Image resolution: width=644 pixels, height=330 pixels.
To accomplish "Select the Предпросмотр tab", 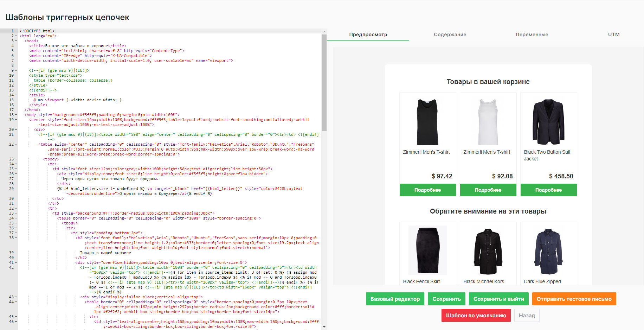I will pyautogui.click(x=368, y=34).
